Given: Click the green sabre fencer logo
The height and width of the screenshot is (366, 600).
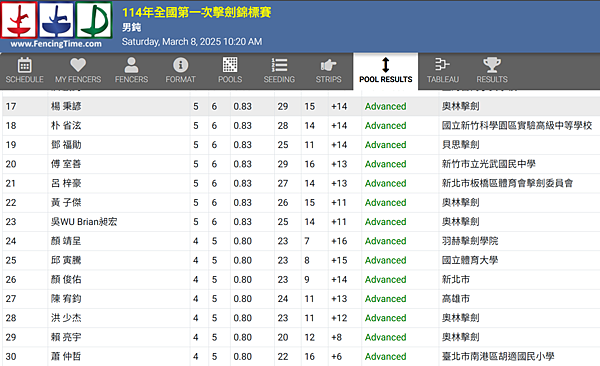Looking at the screenshot, I should click(x=93, y=20).
